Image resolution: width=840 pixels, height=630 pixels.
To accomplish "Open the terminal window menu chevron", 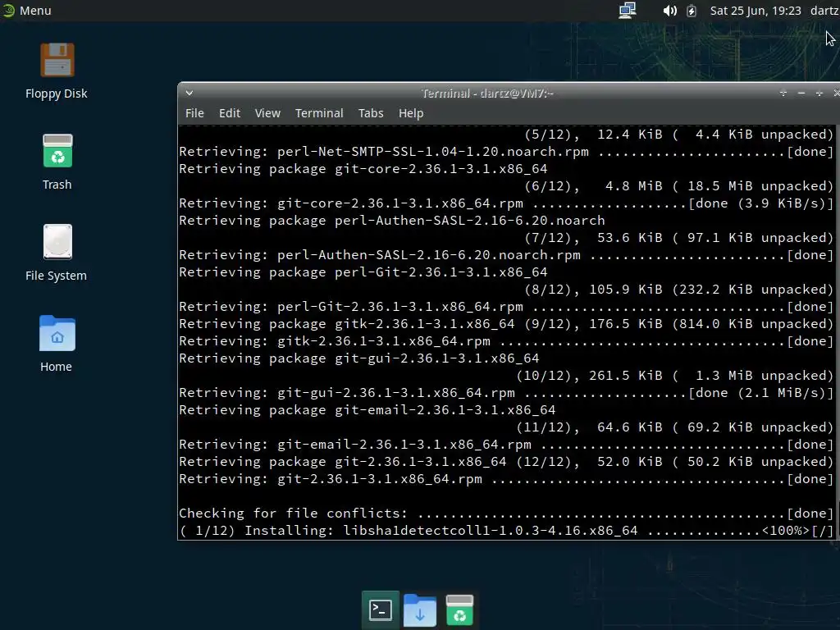I will (189, 94).
